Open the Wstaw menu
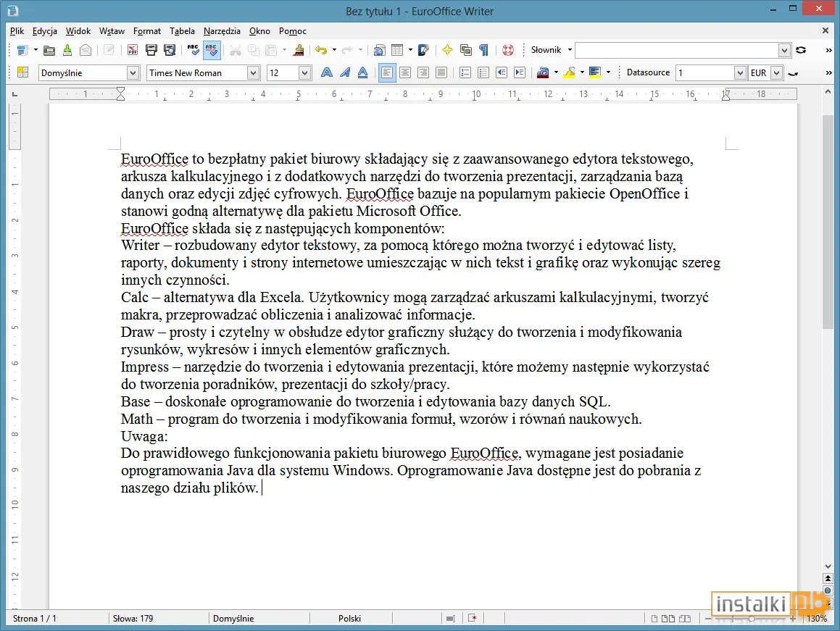This screenshot has height=631, width=840. [x=112, y=31]
